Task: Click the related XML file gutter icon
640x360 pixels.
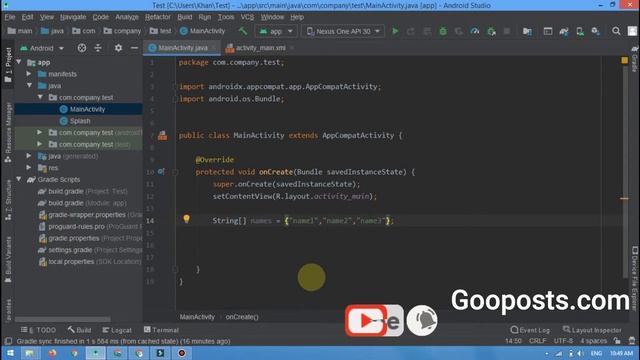Action: coord(162,135)
